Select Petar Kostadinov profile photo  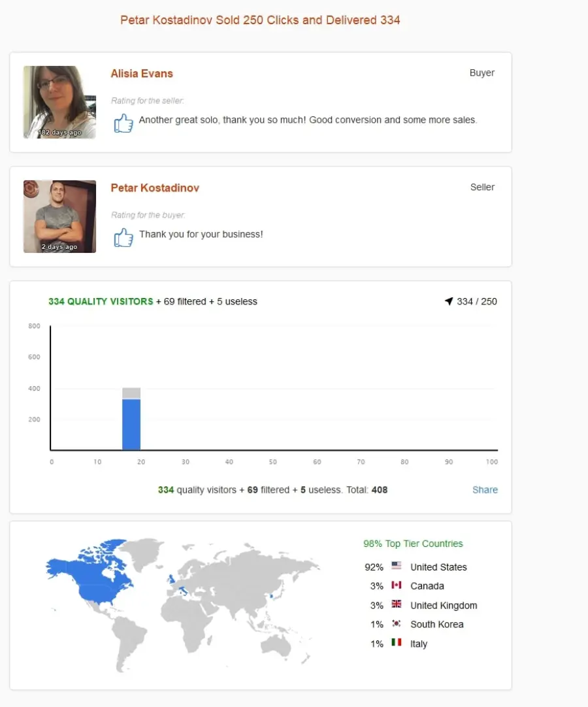pyautogui.click(x=59, y=216)
